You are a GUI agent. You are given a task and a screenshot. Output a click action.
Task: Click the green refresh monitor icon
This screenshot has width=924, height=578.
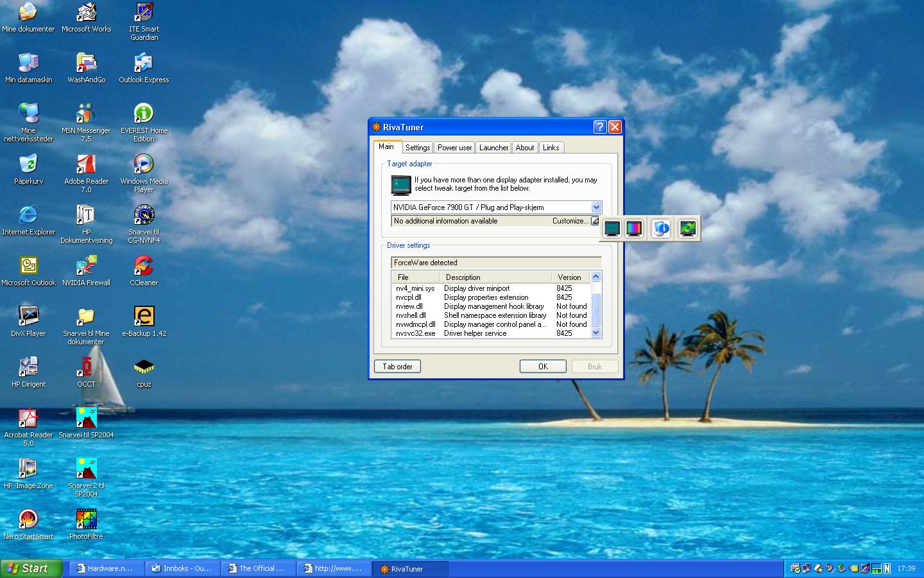[x=687, y=229]
